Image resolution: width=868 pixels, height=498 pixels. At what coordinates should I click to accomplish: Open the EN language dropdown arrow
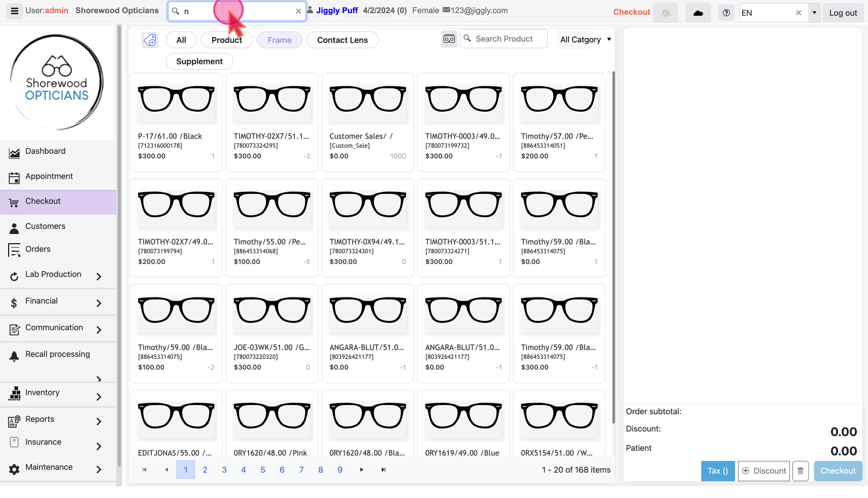pyautogui.click(x=814, y=13)
